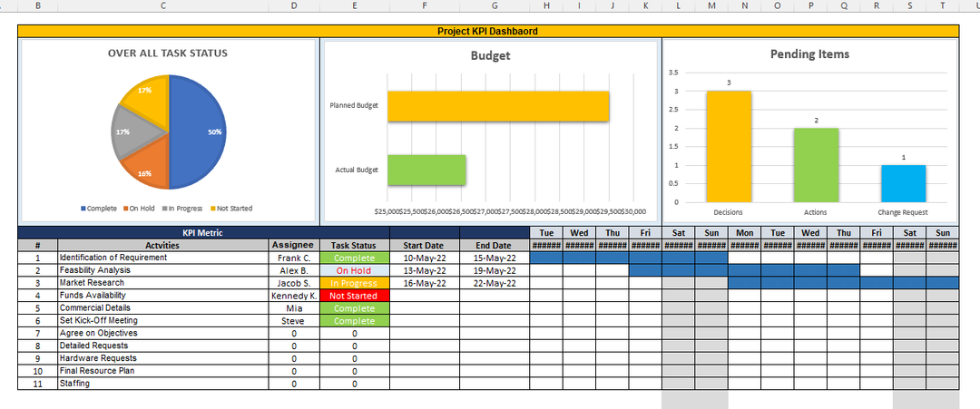Click the Pending Items chart title
The image size is (980, 409).
coord(809,54)
